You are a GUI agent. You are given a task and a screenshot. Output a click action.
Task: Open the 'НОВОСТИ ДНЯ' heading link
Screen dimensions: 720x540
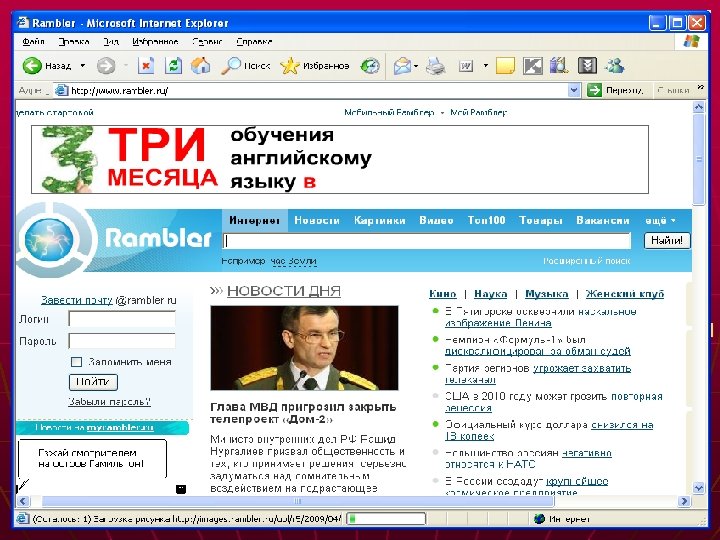click(x=284, y=291)
